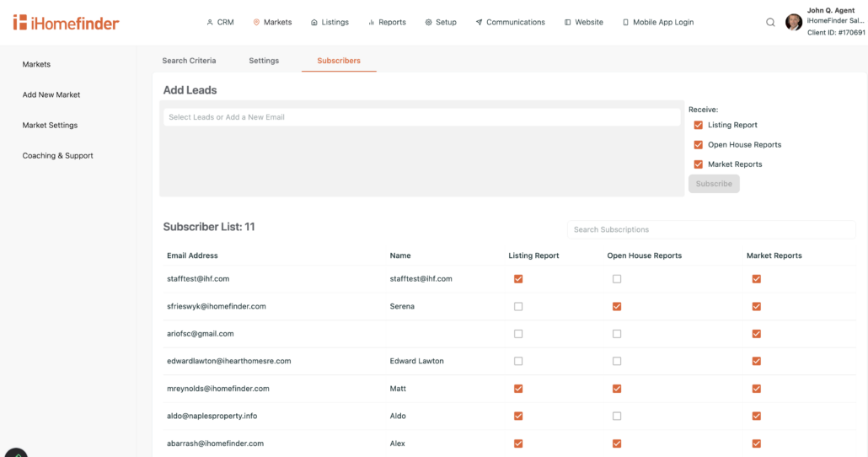Check Listing Report for ariofsc@gmail.com
868x457 pixels.
point(518,333)
